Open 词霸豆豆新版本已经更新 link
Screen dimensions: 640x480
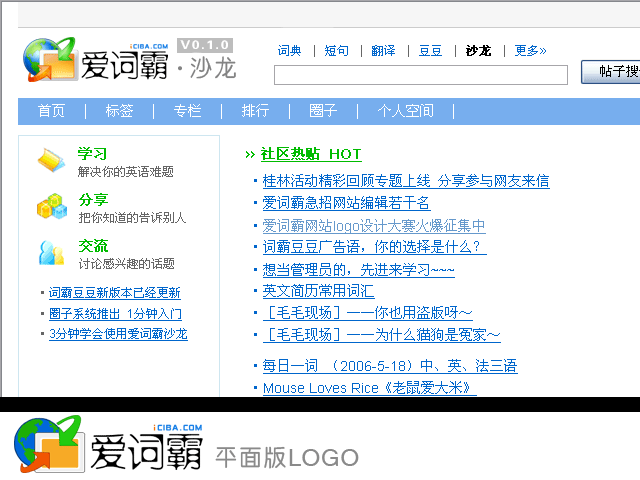115,293
